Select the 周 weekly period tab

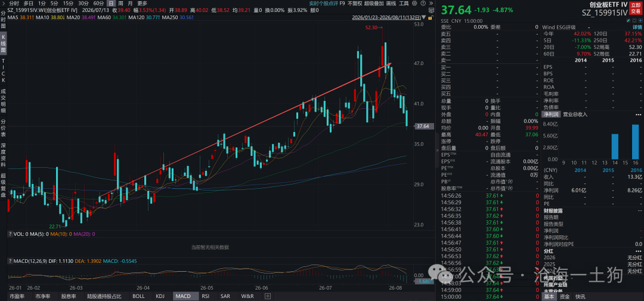tap(120, 3)
